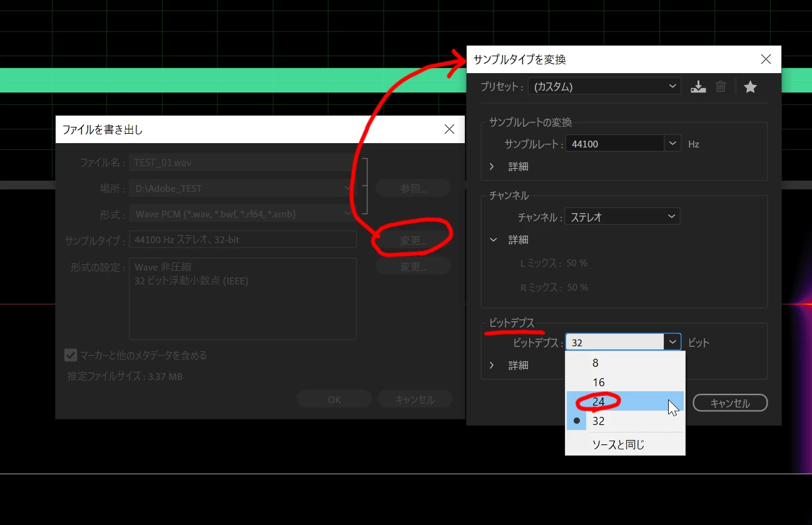Screen dimensions: 812x525
Task: Edit the サンプルレート 44100 field
Action: point(615,144)
